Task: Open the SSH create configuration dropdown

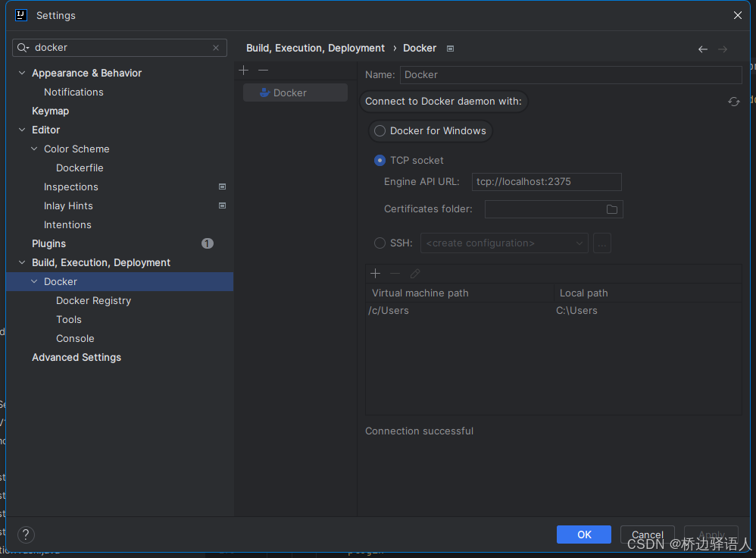Action: [x=504, y=243]
